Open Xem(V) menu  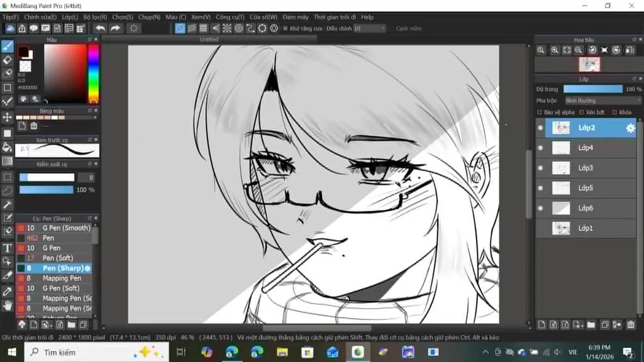point(201,17)
